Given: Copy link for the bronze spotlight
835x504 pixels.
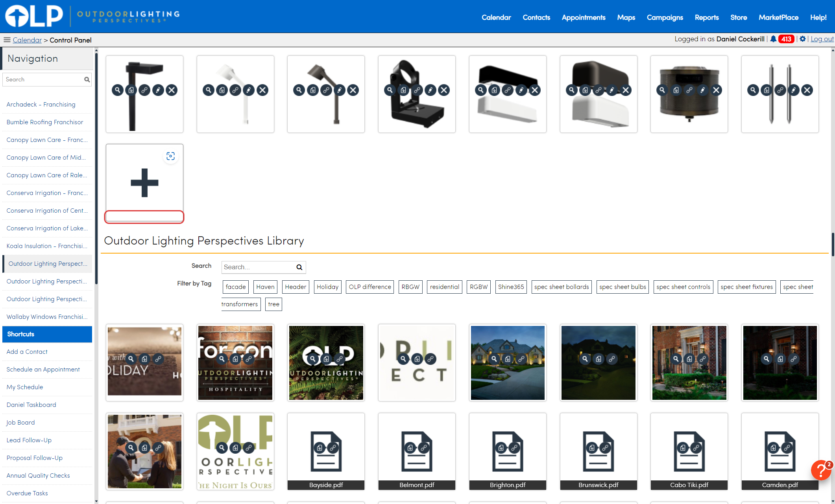Looking at the screenshot, I should (326, 90).
